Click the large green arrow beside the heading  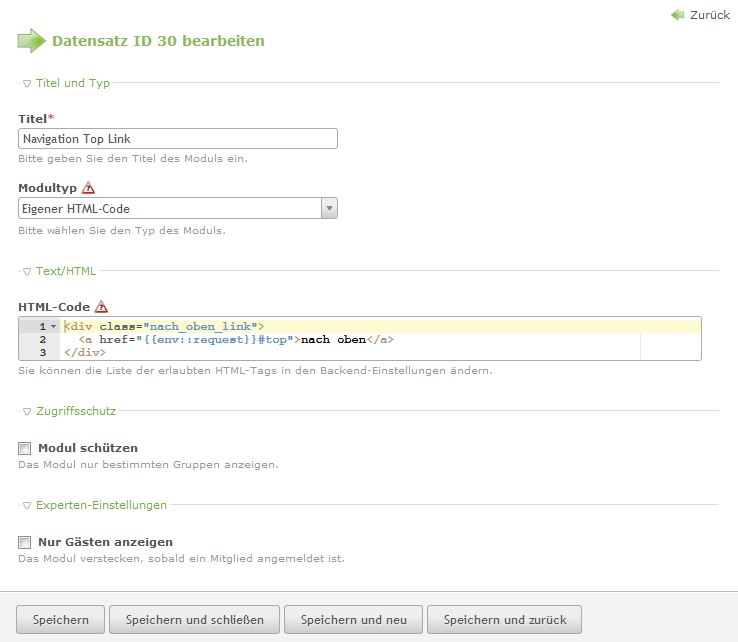pos(31,41)
